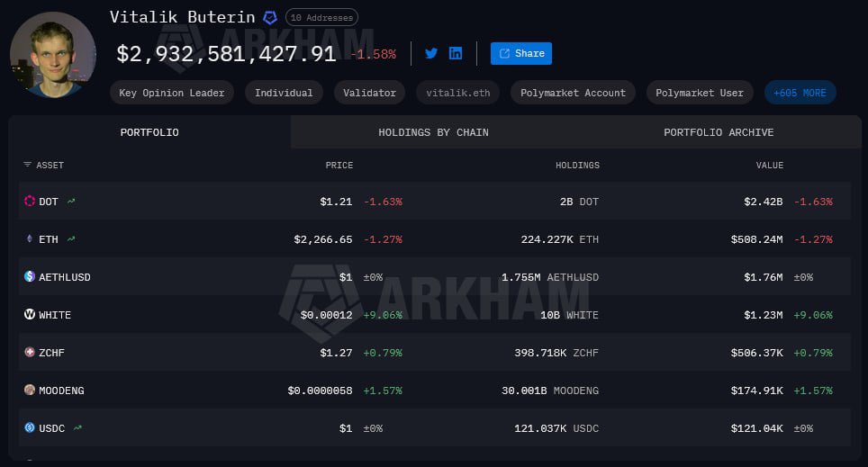Open the ETH price chart trend icon
The height and width of the screenshot is (467, 868).
click(x=71, y=239)
